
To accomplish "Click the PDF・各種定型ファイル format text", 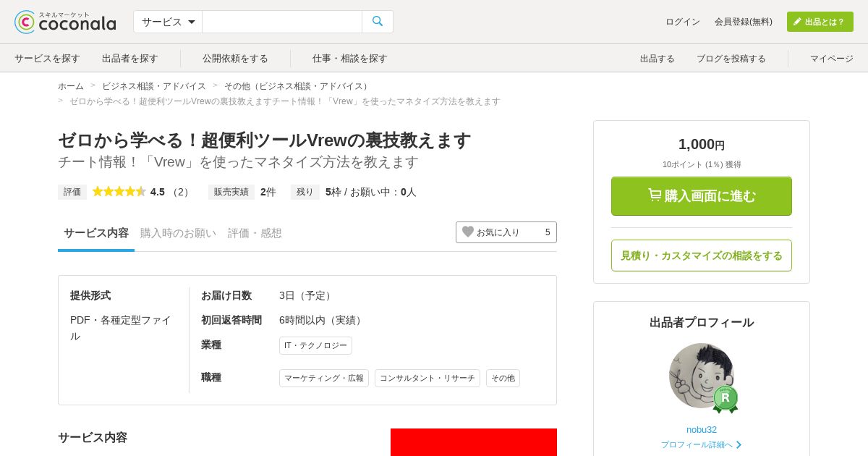I will click(x=121, y=328).
